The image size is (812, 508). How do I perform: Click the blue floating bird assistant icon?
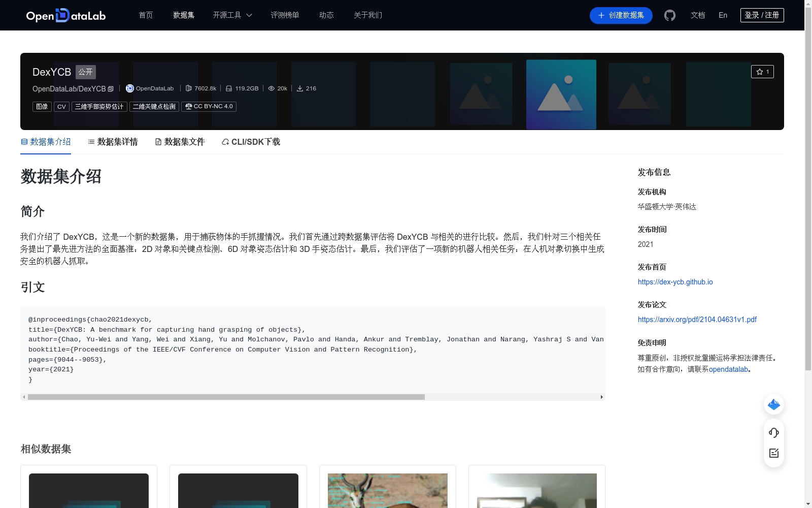pos(774,404)
